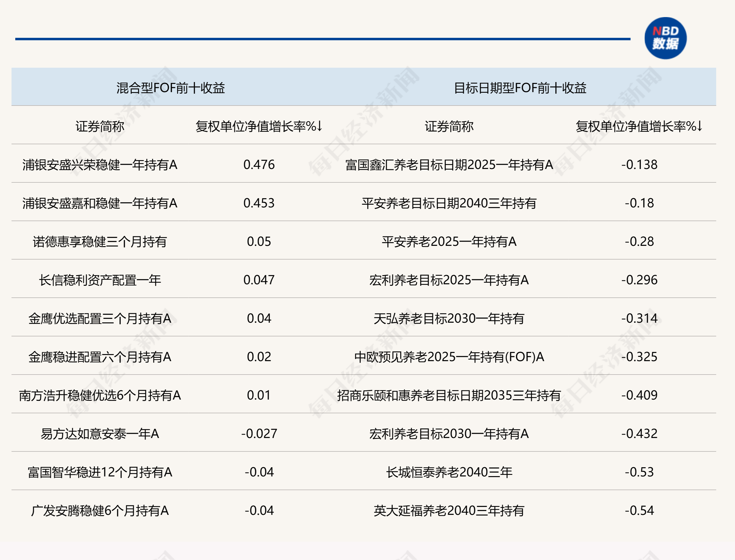Click the value -0.027
Viewport: 735px width, 560px height.
[259, 434]
